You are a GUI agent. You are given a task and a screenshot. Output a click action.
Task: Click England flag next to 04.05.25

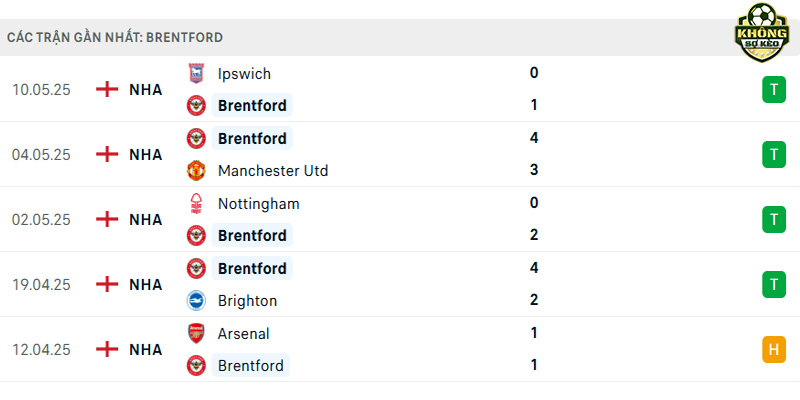click(107, 154)
